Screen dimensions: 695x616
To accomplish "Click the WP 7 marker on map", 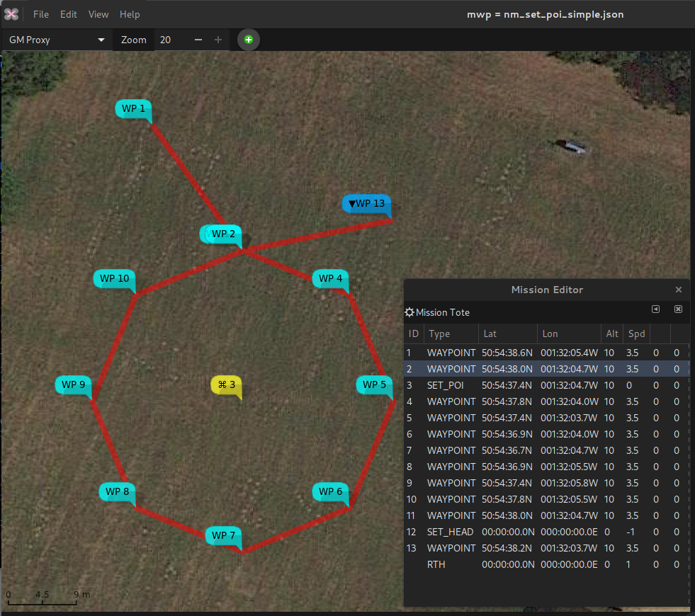I will 223,535.
